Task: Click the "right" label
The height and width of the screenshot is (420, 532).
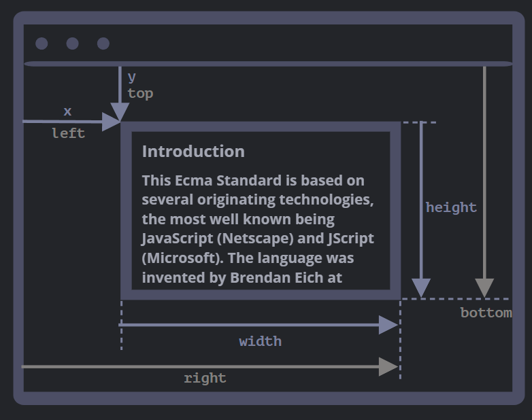Action: point(205,378)
